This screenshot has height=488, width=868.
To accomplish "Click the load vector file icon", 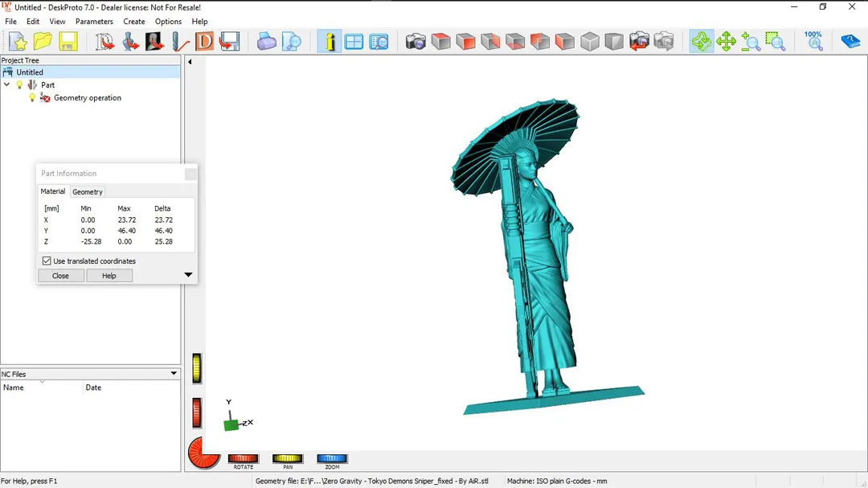I will pos(104,42).
